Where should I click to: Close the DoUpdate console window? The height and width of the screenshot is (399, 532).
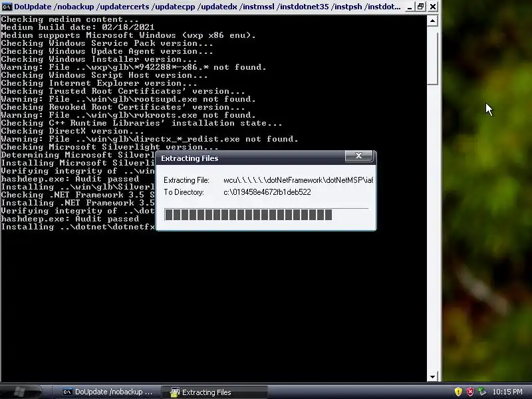433,7
